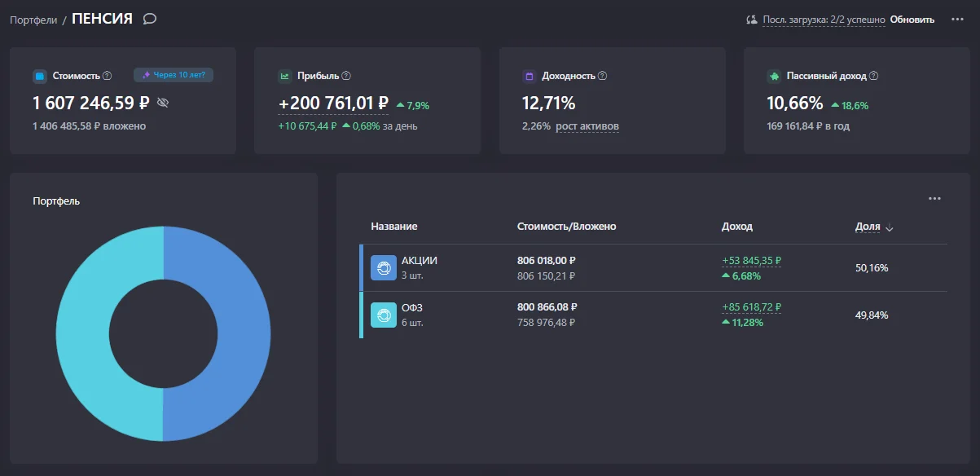Click the 12,71% Доходность value

[549, 104]
